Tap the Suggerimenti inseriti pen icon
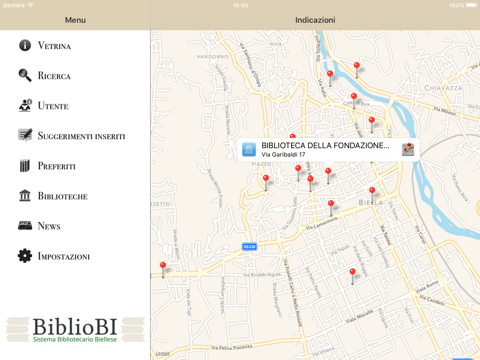The width and height of the screenshot is (480, 360). (x=25, y=135)
